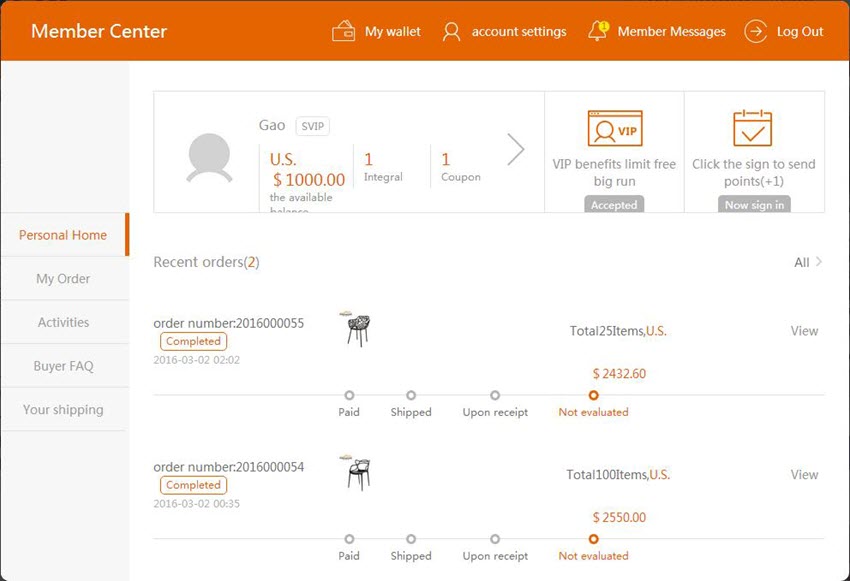The width and height of the screenshot is (850, 581).
Task: Open chair thumbnail for order 2016000055
Action: [357, 328]
